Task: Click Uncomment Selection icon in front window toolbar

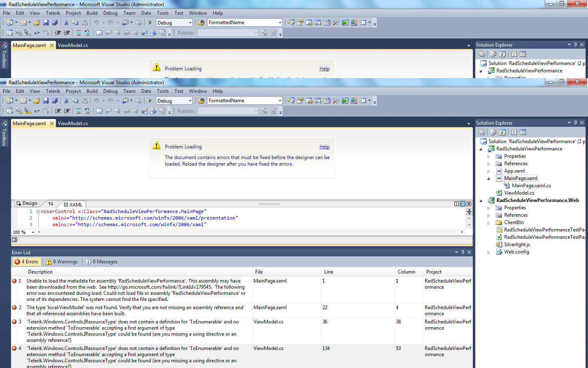Action: tap(87, 111)
